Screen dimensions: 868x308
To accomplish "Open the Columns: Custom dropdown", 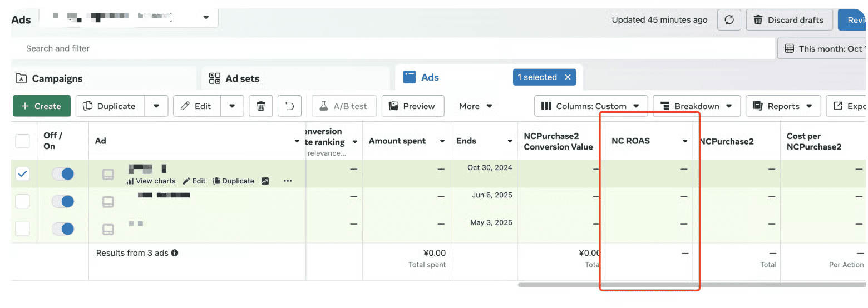I will [x=591, y=106].
